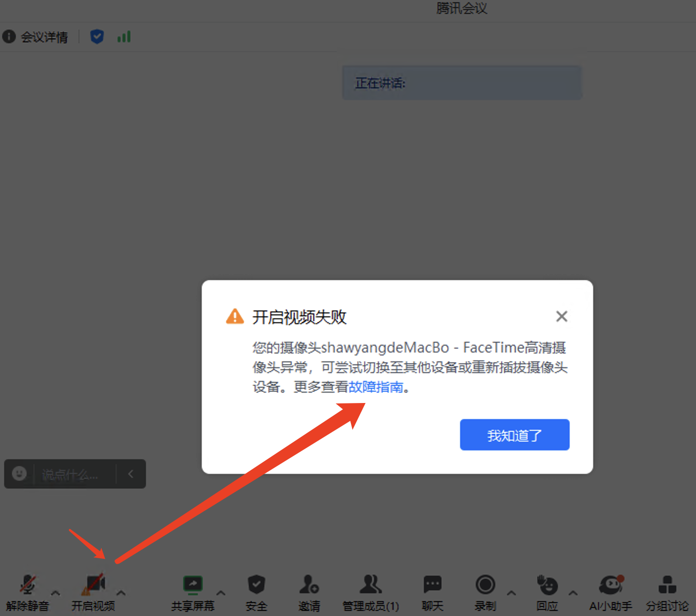Click the info circle icon beside 会议详情
This screenshot has height=616, width=696.
(x=9, y=37)
